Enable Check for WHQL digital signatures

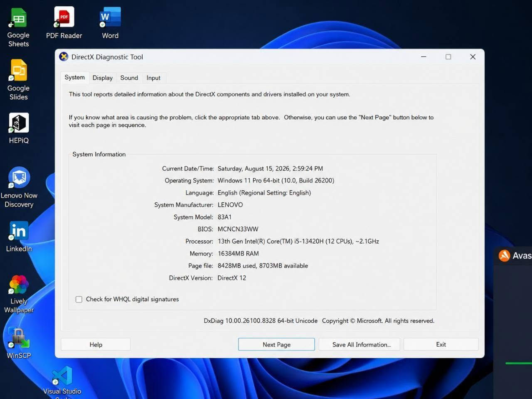point(79,299)
